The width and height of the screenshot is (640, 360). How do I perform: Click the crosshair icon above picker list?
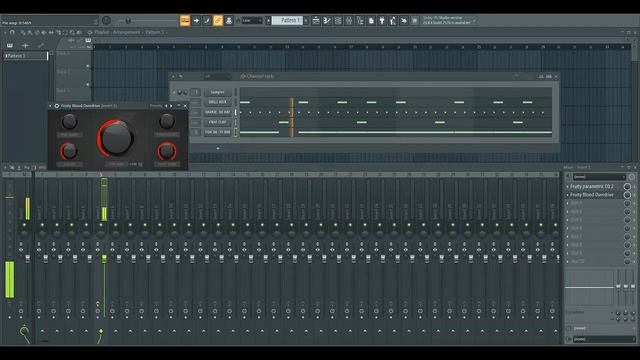point(25,45)
